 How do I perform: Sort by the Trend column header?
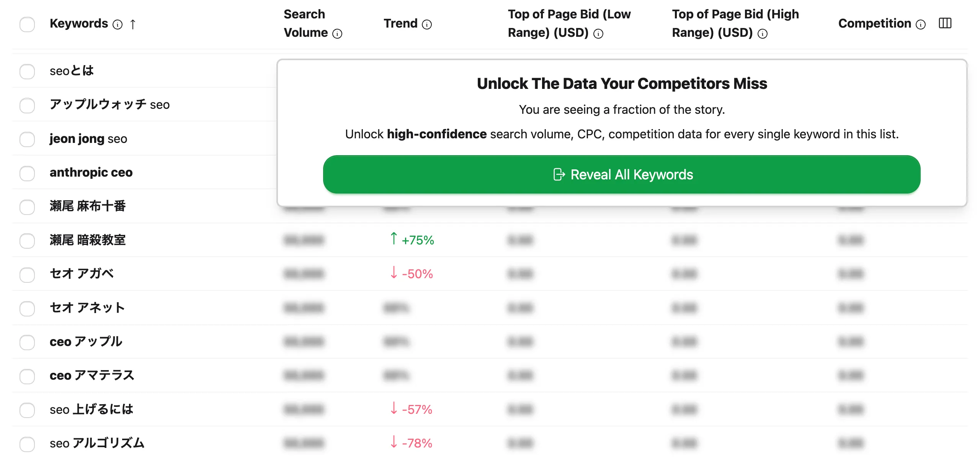tap(400, 23)
